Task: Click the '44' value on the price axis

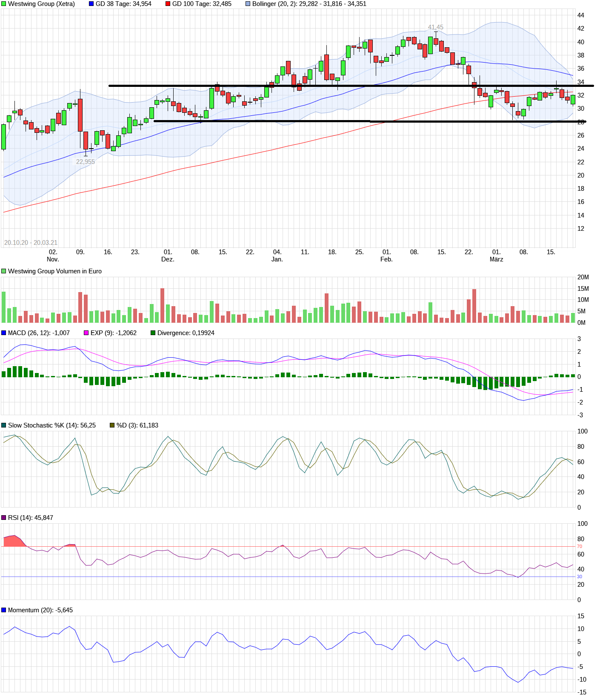Action: (x=581, y=15)
